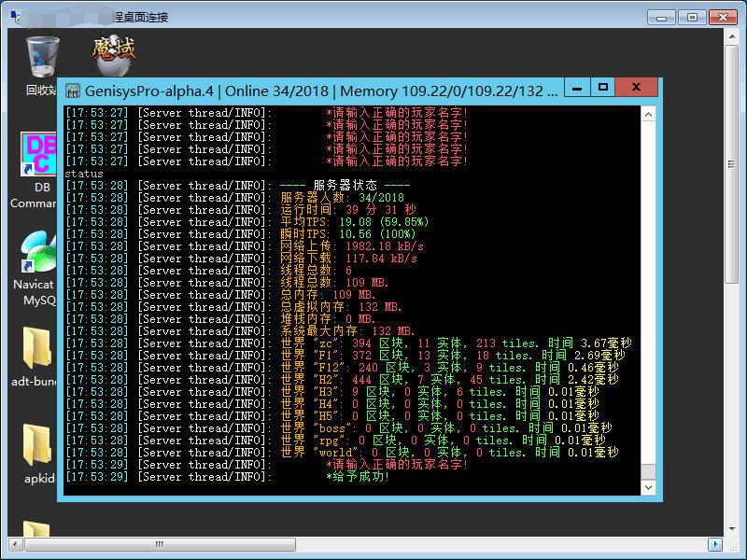Screen dimensions: 747x560
Task: Minimize the GenisysPro console window
Action: coord(577,88)
